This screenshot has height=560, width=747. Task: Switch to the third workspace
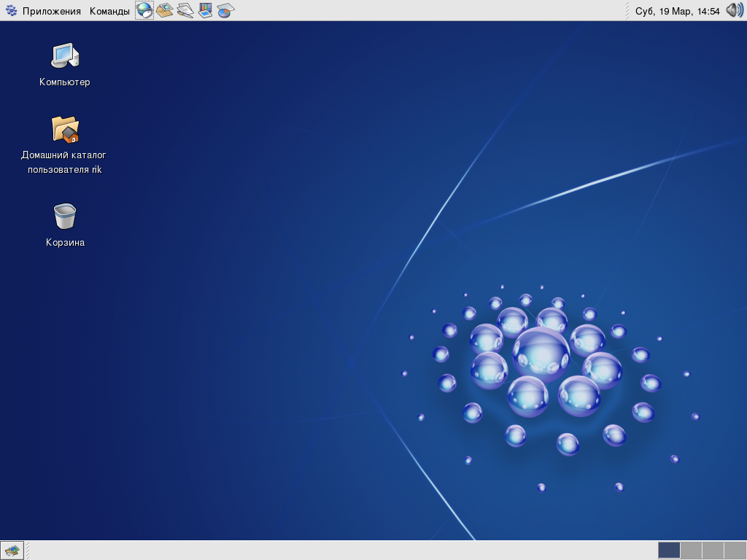coord(713,551)
